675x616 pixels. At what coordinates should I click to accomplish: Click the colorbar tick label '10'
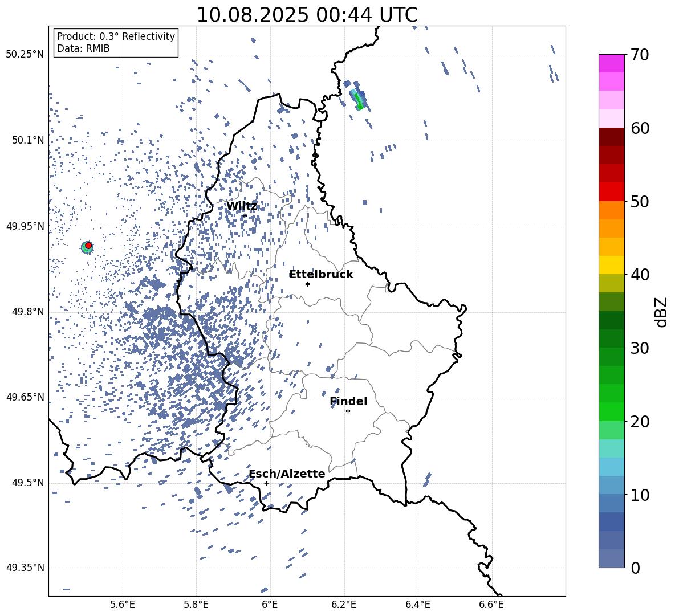(640, 495)
